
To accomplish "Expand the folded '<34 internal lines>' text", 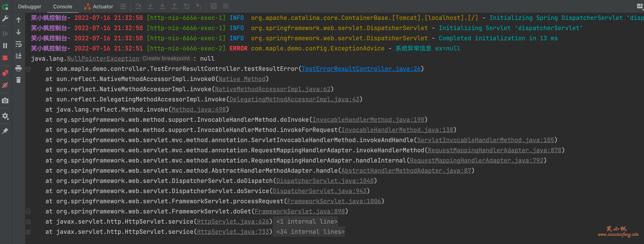I will point(310,232).
